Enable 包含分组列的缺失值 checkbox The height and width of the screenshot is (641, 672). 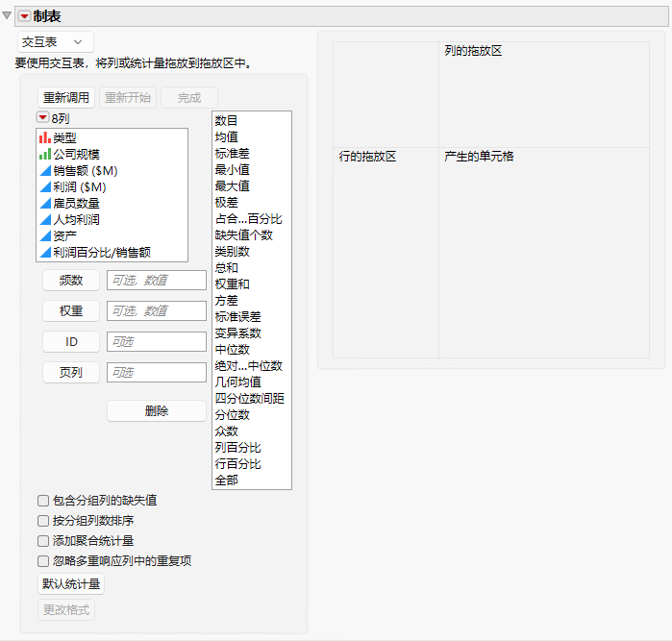(43, 501)
